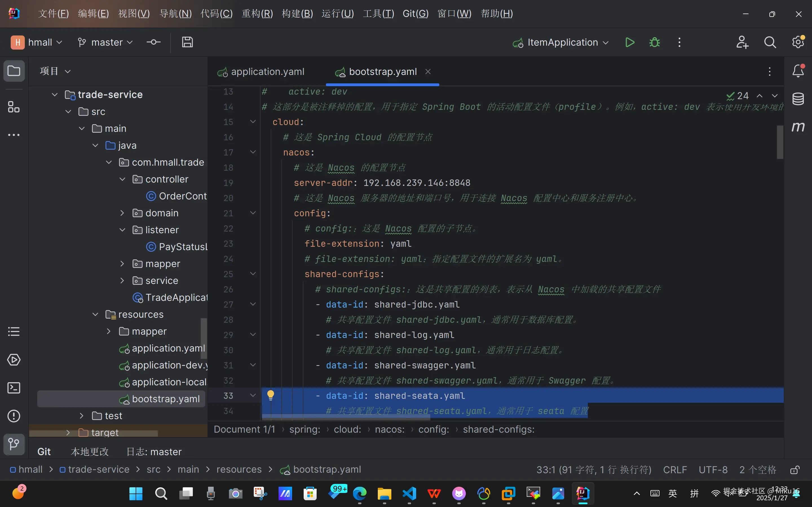This screenshot has width=812, height=507.
Task: Open the Maven tool window icon
Action: click(x=798, y=127)
